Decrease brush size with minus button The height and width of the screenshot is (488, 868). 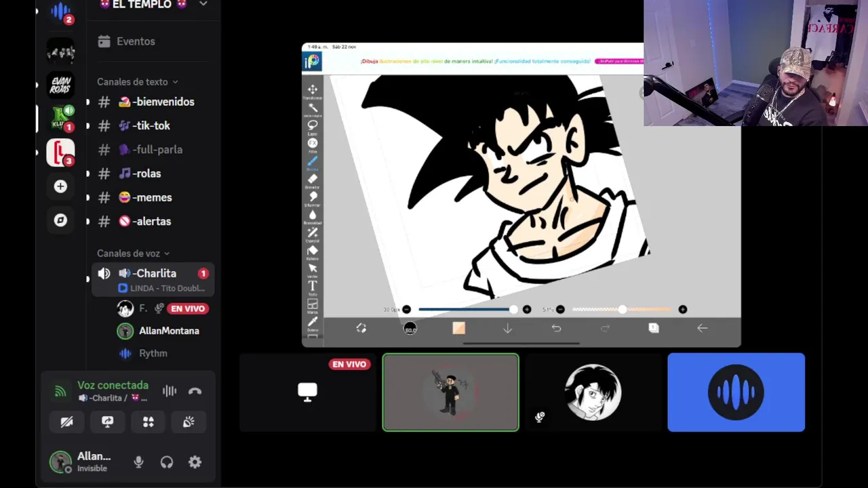point(406,310)
